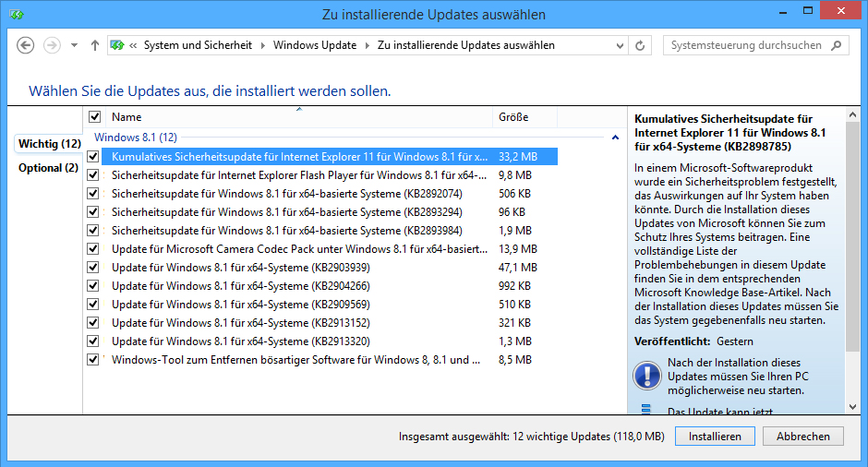Select update row KB2893294
Image resolution: width=868 pixels, height=467 pixels.
click(x=330, y=212)
